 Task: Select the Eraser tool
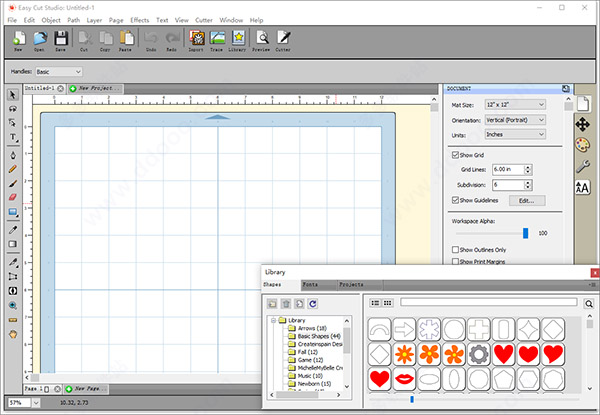(13, 197)
